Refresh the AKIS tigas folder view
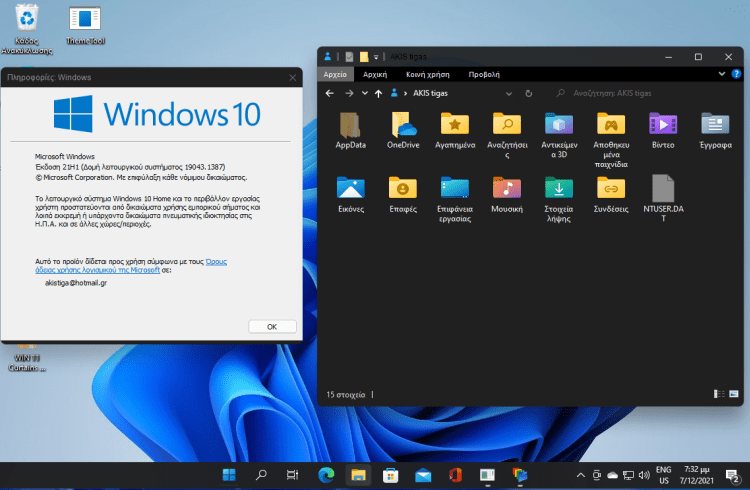This screenshot has width=750, height=490. 529,93
